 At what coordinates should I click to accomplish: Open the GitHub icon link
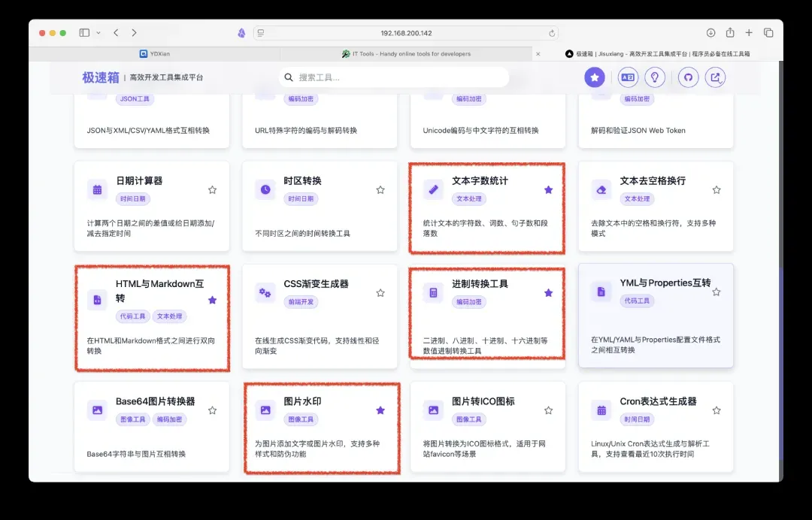[x=687, y=77]
